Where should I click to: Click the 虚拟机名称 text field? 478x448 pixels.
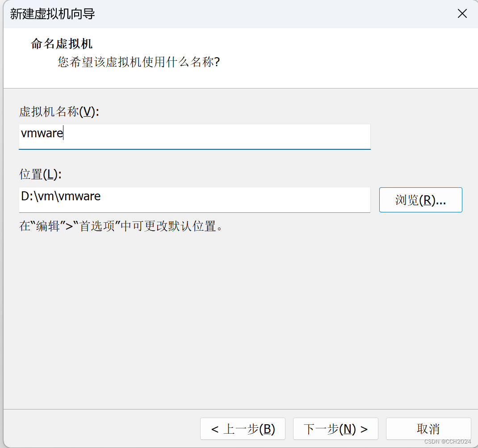point(194,136)
